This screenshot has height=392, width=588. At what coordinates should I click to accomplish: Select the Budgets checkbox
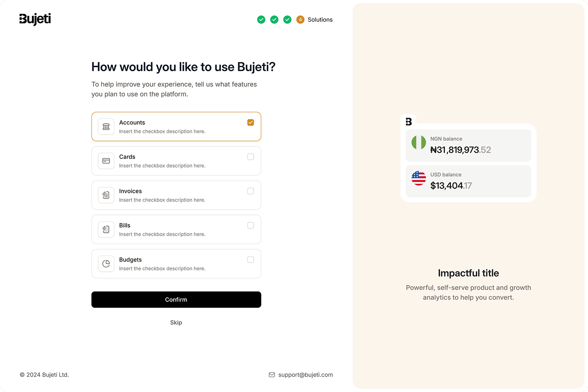point(251,260)
